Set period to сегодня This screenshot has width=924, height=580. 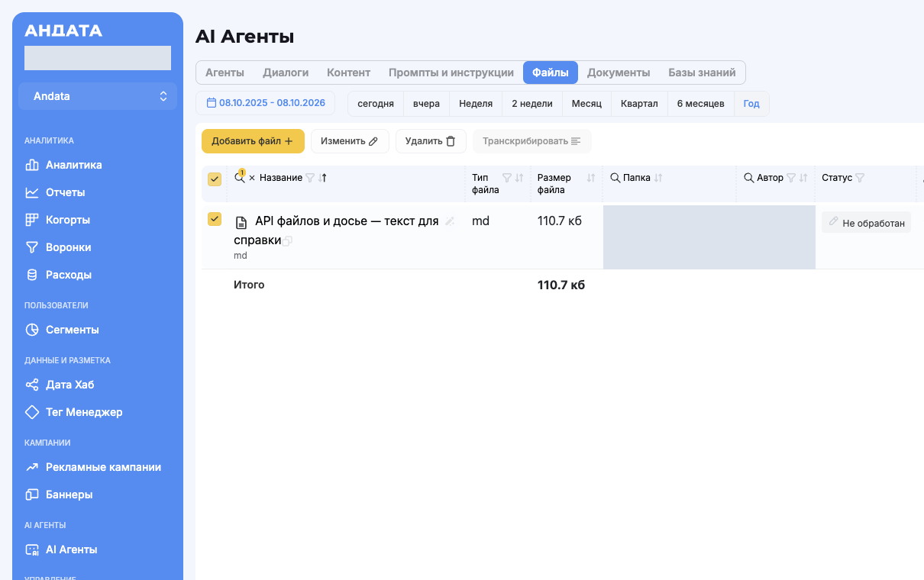376,104
